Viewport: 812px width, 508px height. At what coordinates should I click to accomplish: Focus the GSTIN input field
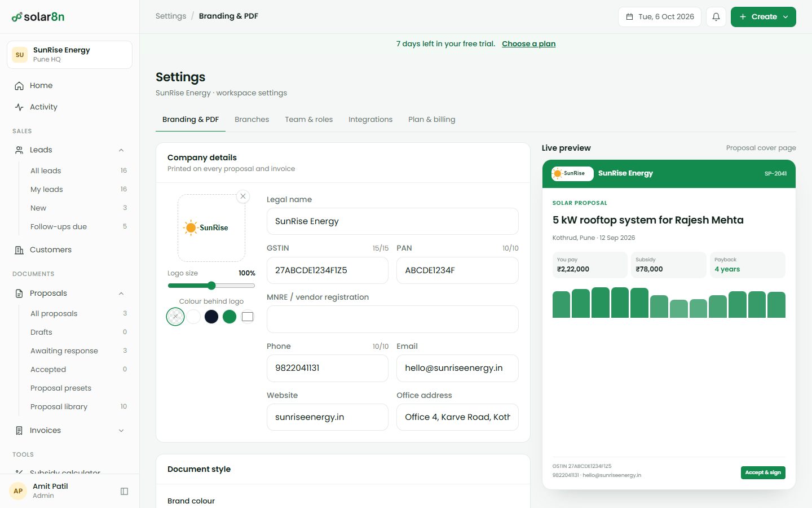[x=328, y=270]
